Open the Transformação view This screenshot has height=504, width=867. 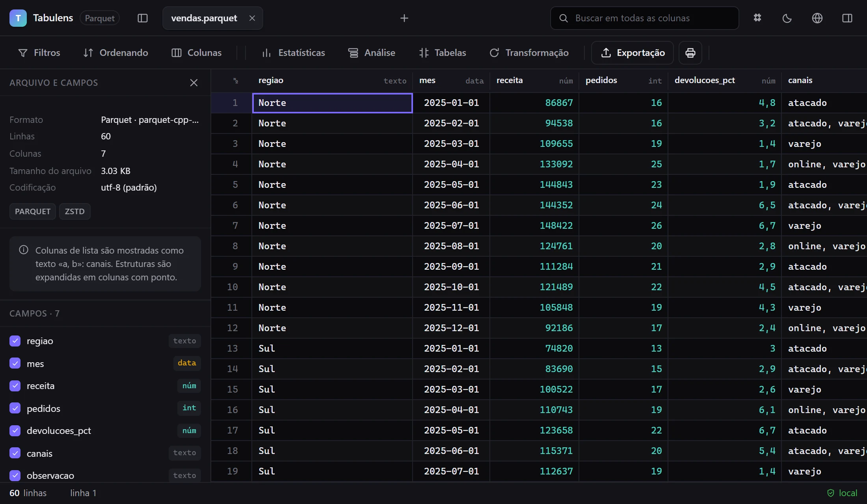click(x=529, y=53)
